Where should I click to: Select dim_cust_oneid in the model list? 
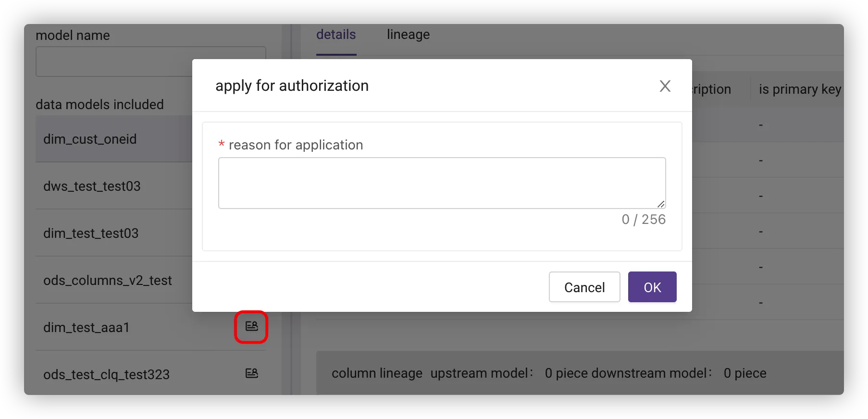(x=90, y=139)
